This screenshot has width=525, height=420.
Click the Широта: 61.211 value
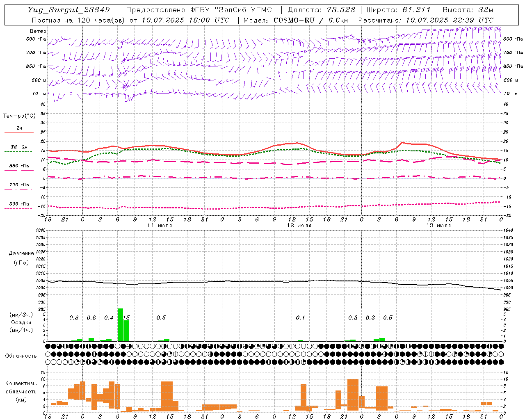pyautogui.click(x=398, y=10)
